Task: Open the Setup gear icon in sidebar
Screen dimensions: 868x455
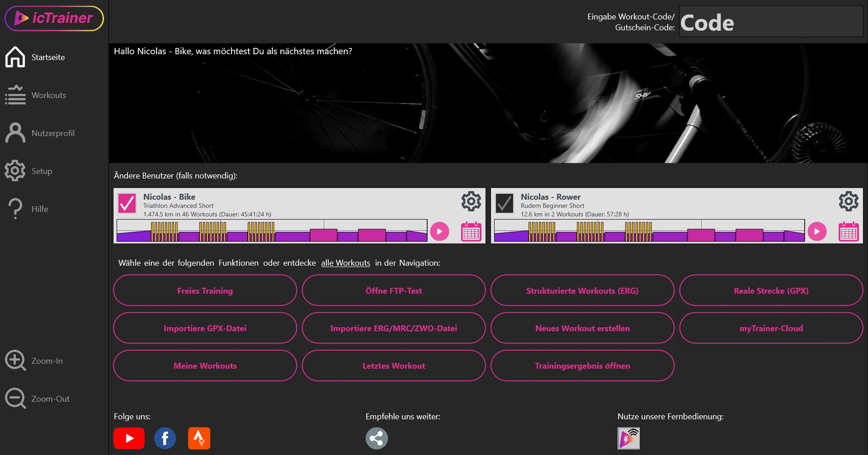Action: [x=15, y=171]
